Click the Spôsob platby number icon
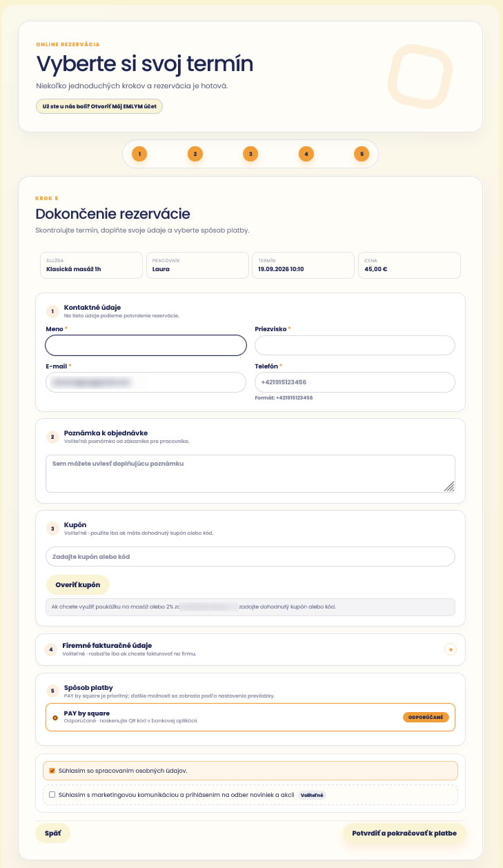The image size is (503, 868). [x=52, y=691]
